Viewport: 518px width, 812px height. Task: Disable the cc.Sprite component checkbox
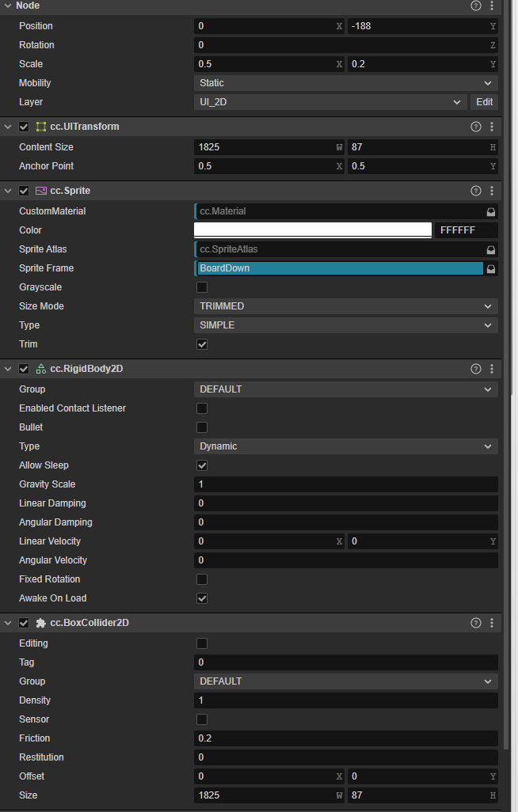tap(24, 191)
